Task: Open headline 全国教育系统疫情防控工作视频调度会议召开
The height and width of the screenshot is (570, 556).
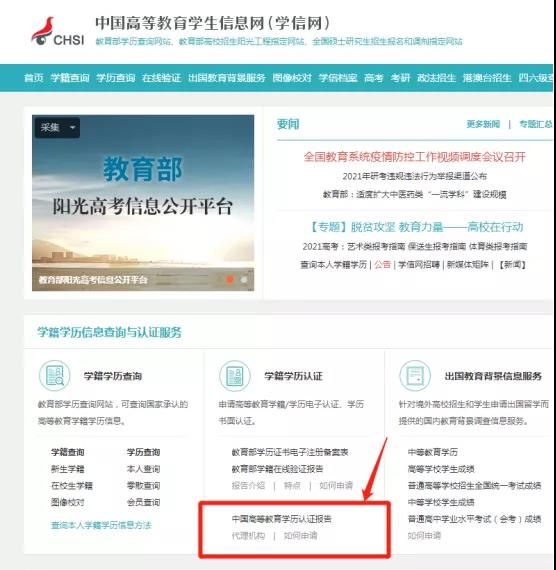Action: pyautogui.click(x=415, y=157)
